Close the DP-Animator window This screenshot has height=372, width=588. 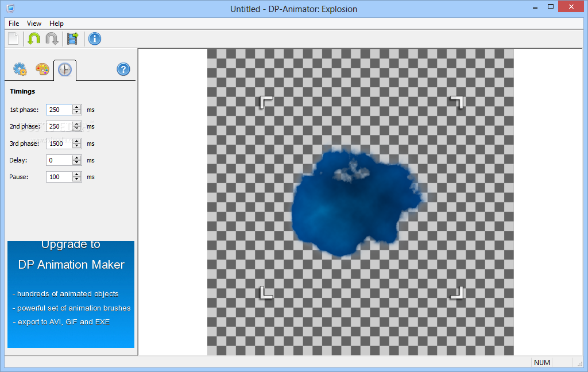pyautogui.click(x=571, y=7)
